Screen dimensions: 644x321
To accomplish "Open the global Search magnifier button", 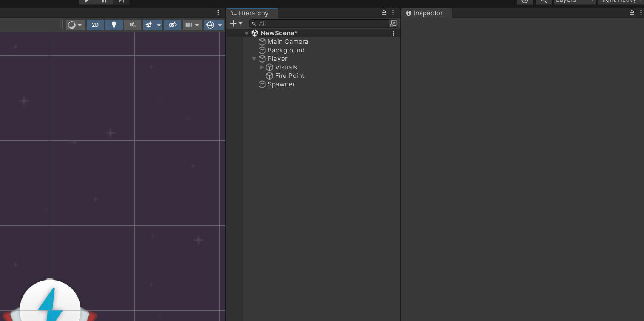I will coord(544,2).
